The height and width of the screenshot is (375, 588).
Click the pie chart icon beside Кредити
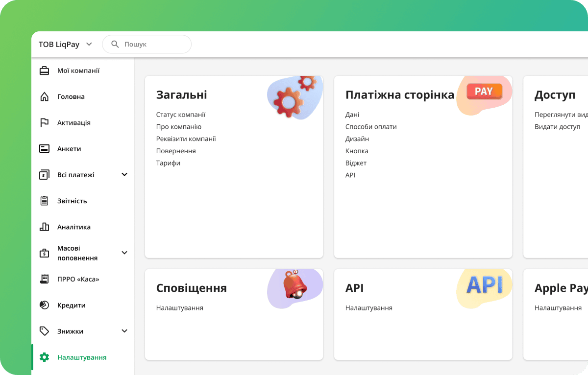click(x=44, y=305)
